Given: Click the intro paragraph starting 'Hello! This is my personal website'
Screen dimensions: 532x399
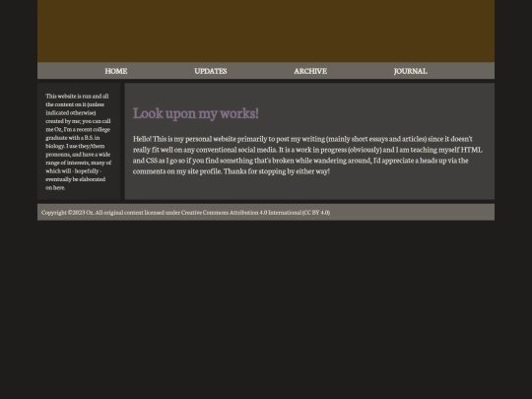Looking at the screenshot, I should [x=307, y=155].
